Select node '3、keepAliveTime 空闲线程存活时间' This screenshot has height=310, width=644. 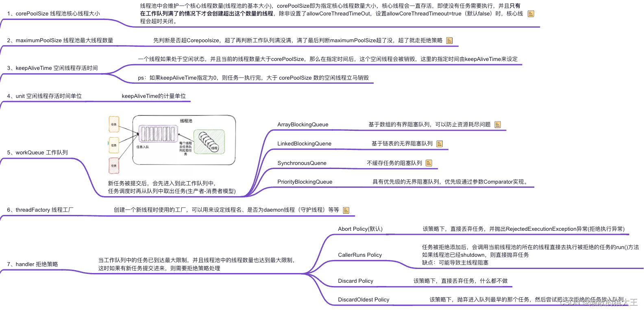52,68
